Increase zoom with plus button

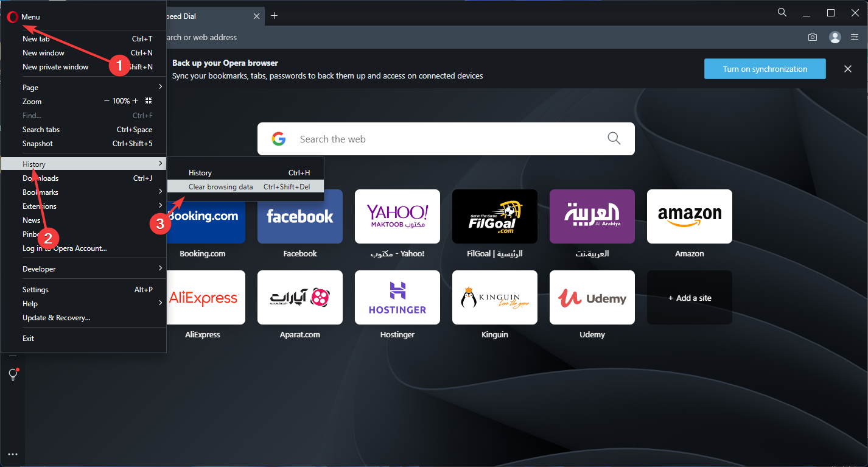pos(135,101)
